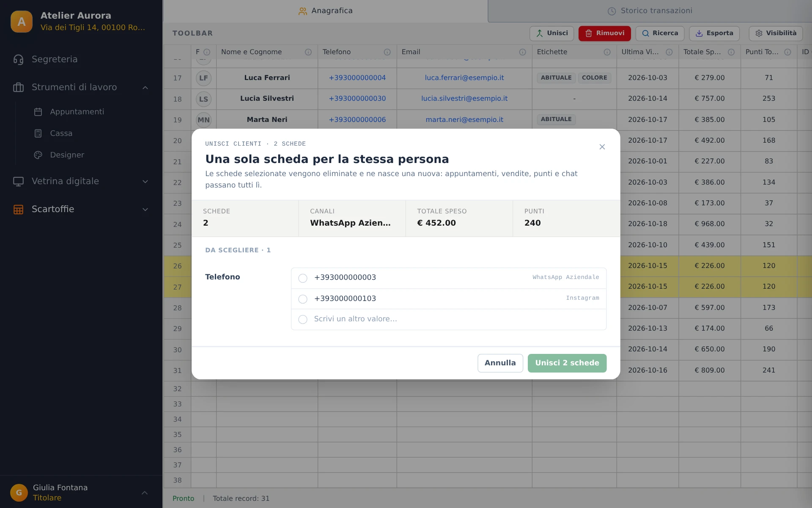Switch to Storico transazioni tab
Viewport: 812px width, 508px height.
(x=650, y=11)
